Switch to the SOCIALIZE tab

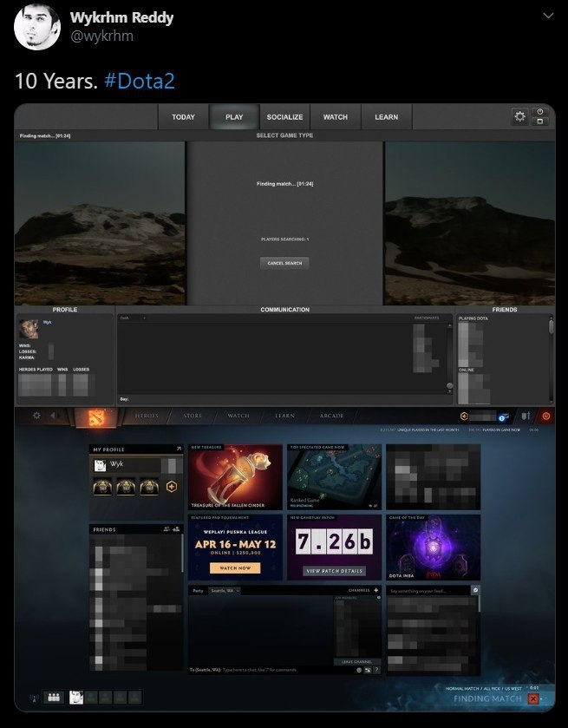[284, 117]
